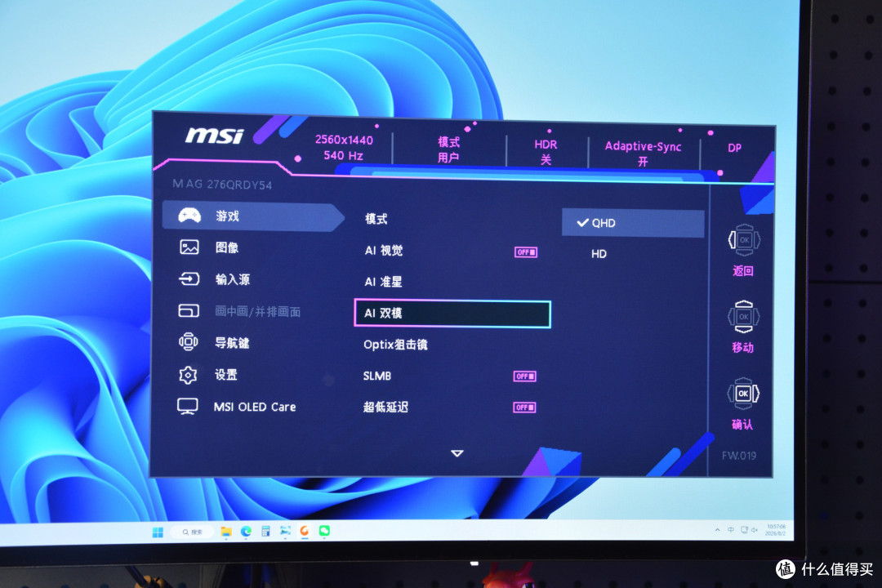882x588 pixels.
Task: Select the 画中画/并排画面 menu entry
Action: [x=257, y=311]
